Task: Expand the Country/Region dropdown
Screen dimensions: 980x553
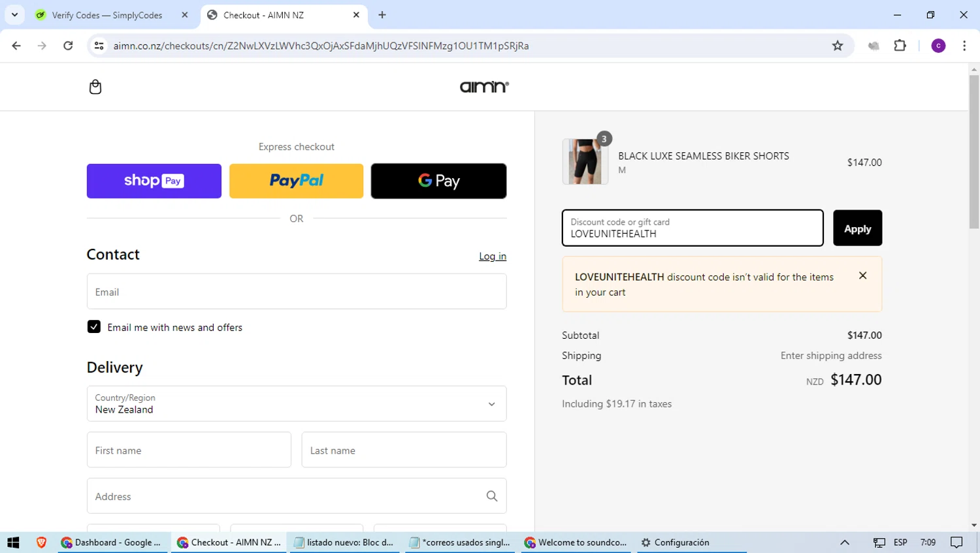Action: (x=297, y=403)
